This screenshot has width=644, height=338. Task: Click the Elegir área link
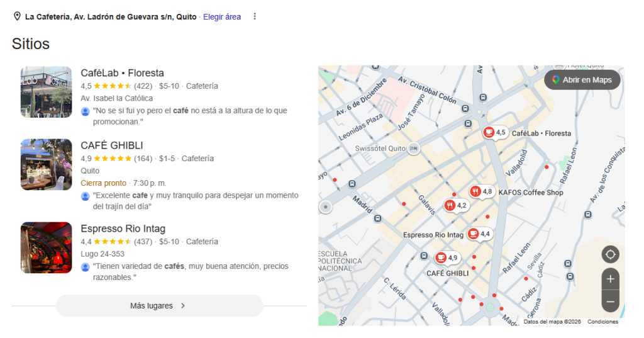coord(222,17)
